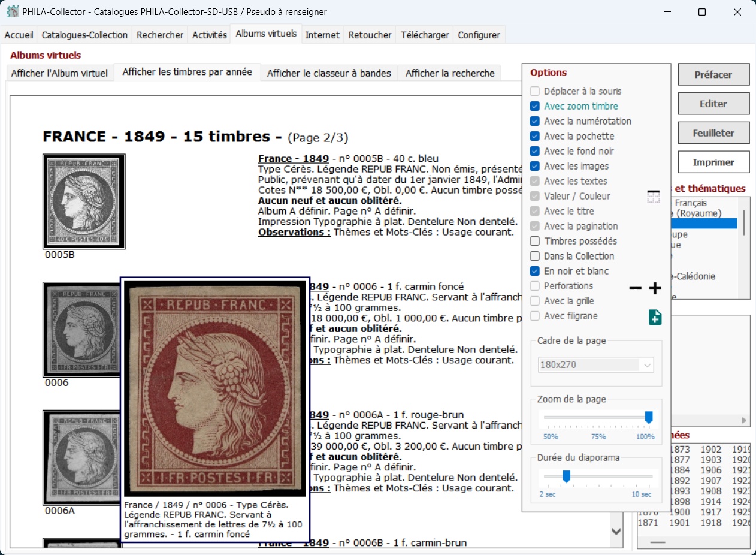
Task: Click the 'Durée du diaporama' slider handle
Action: pyautogui.click(x=566, y=476)
